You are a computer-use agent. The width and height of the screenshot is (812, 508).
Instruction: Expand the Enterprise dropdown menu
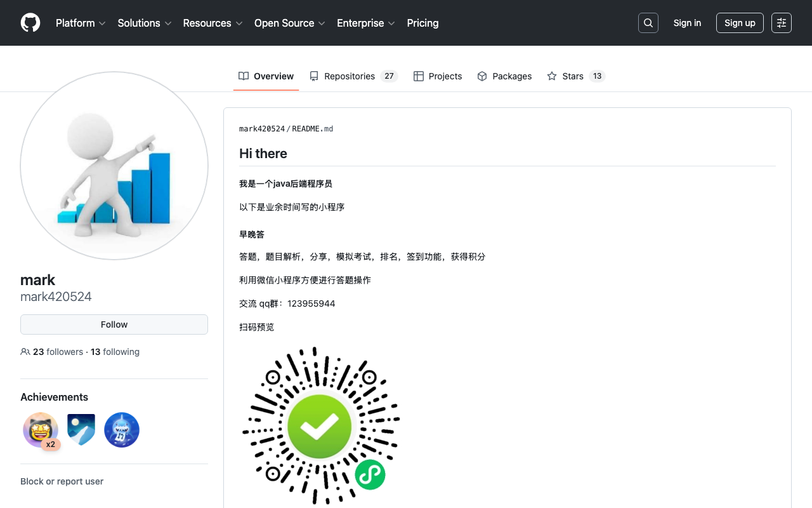(366, 23)
